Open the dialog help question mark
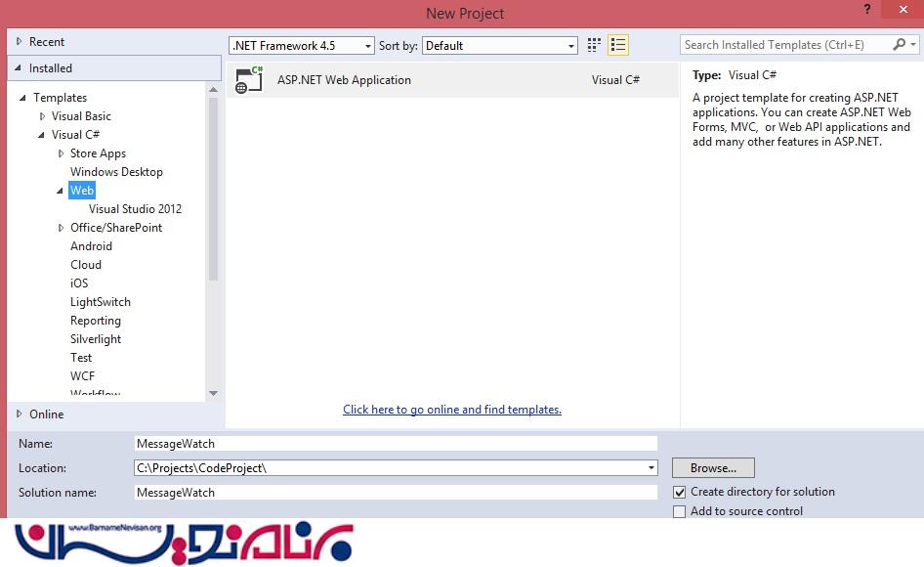924x567 pixels. pos(866,9)
